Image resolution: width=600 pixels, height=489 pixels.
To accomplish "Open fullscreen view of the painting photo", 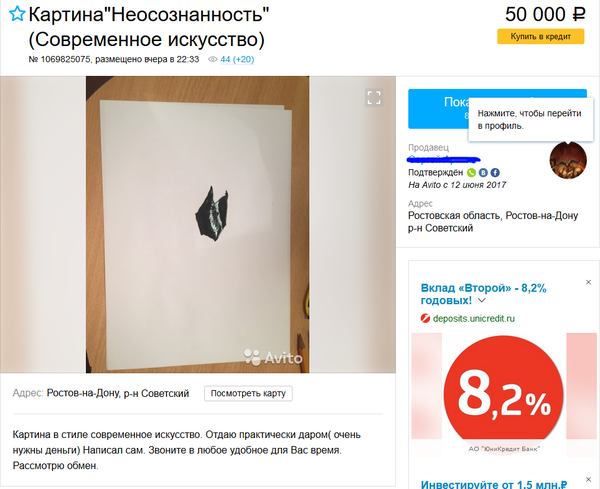I will pos(374,97).
